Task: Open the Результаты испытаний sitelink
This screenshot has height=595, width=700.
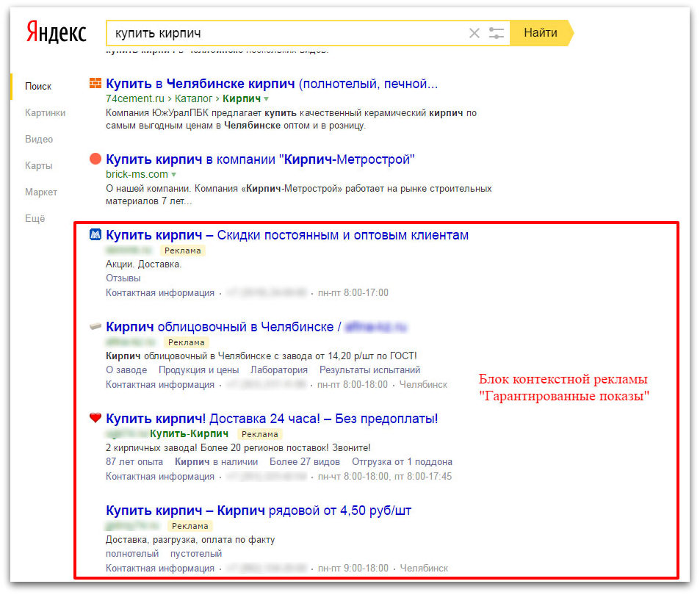Action: coord(369,370)
